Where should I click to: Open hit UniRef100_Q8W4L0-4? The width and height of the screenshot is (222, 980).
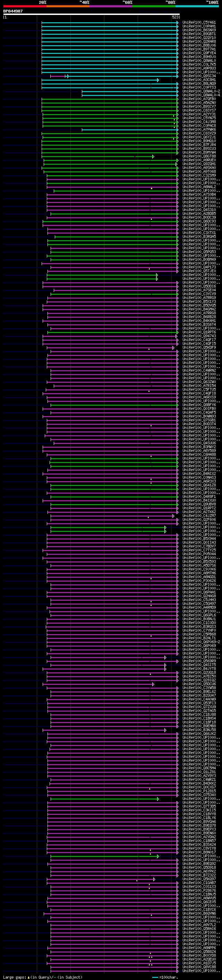click(201, 96)
